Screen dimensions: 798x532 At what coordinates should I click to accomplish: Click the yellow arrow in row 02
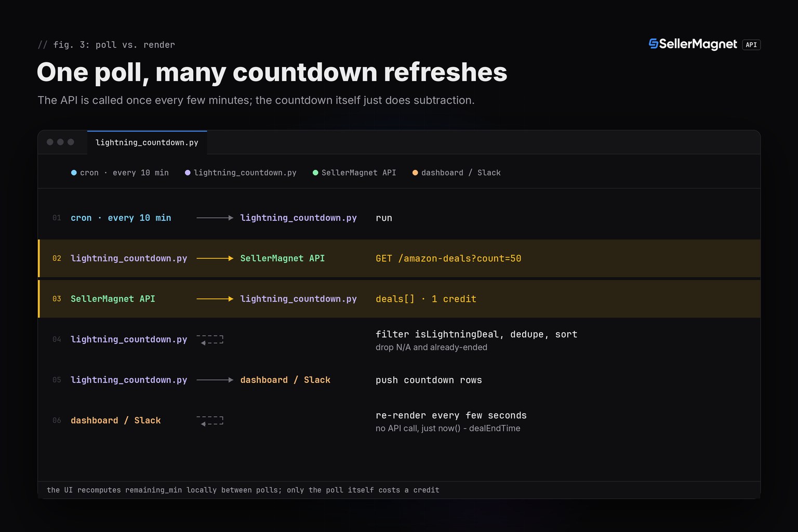pos(215,258)
